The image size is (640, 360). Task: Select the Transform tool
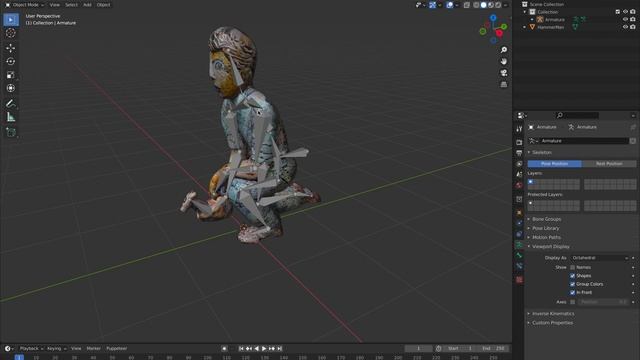[x=11, y=88]
